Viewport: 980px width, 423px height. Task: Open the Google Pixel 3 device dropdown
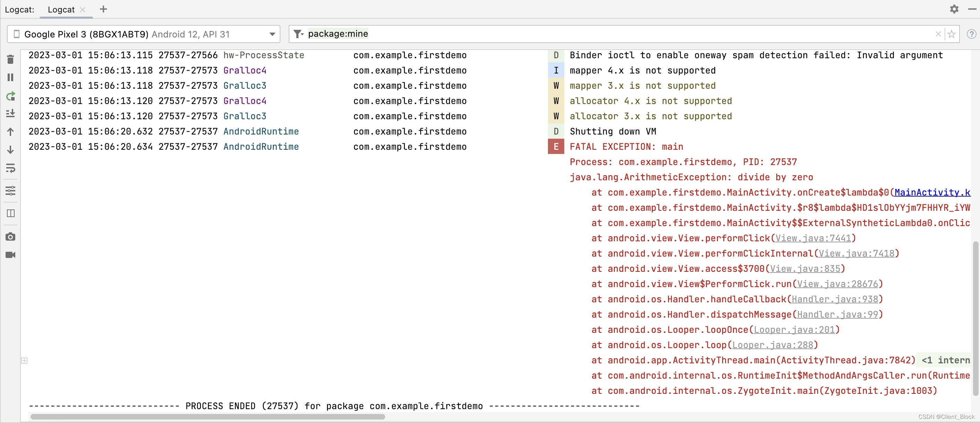pyautogui.click(x=144, y=34)
